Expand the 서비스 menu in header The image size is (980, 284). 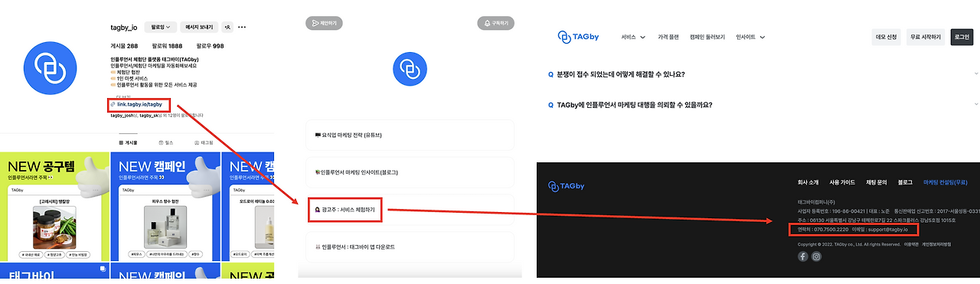point(633,37)
